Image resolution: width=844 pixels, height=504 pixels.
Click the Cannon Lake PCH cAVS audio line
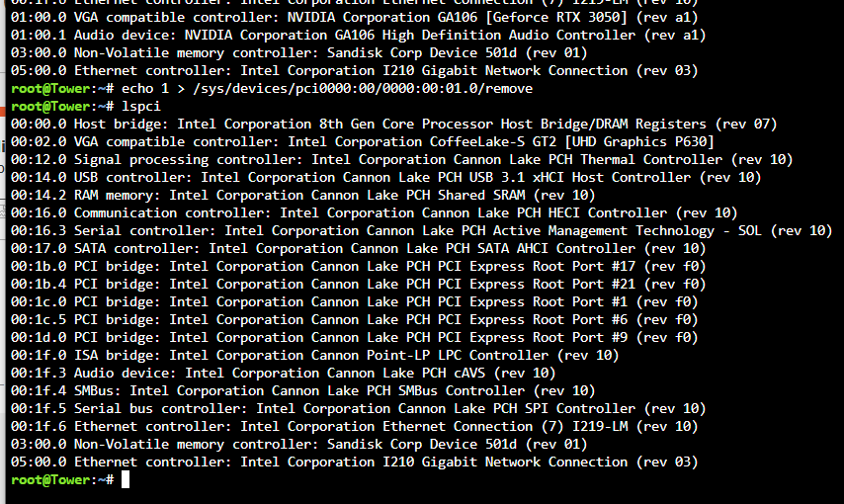[x=283, y=373]
